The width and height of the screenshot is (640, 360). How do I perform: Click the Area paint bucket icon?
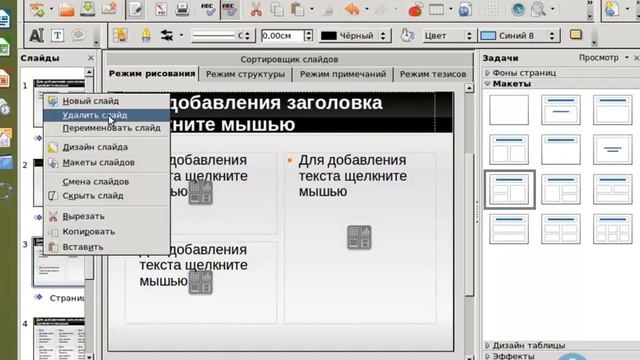pyautogui.click(x=406, y=36)
